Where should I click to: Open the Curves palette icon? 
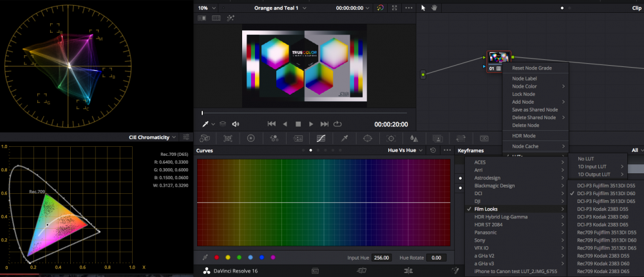click(321, 138)
